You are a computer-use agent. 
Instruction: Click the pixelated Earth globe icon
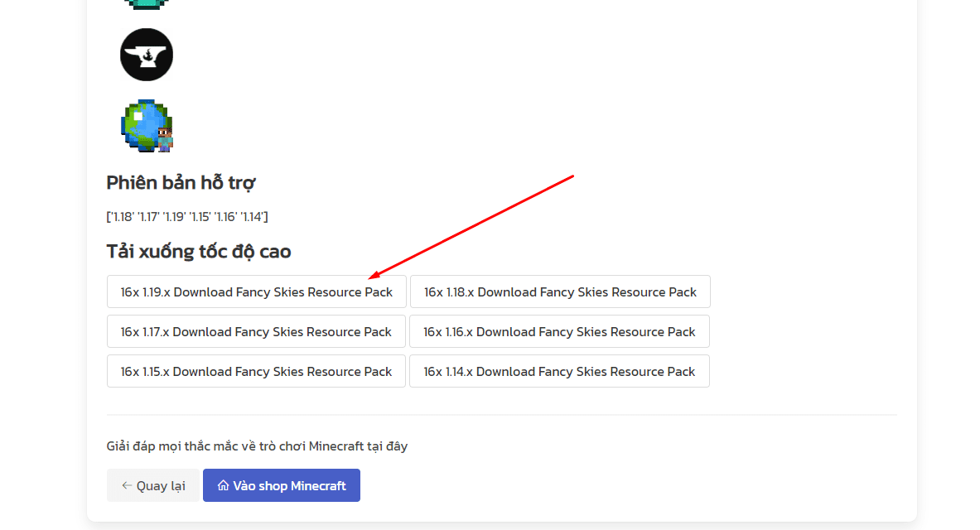click(x=147, y=126)
